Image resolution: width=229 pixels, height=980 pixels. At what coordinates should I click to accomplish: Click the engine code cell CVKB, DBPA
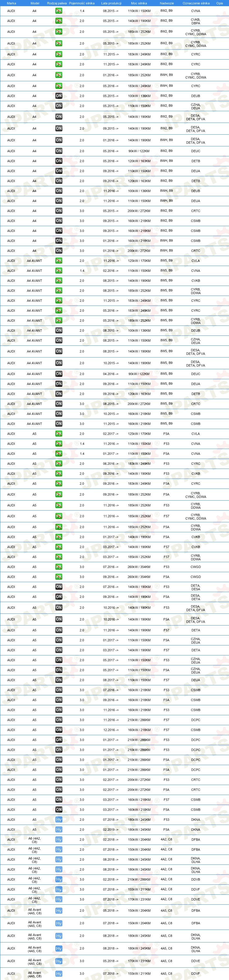coord(196,21)
